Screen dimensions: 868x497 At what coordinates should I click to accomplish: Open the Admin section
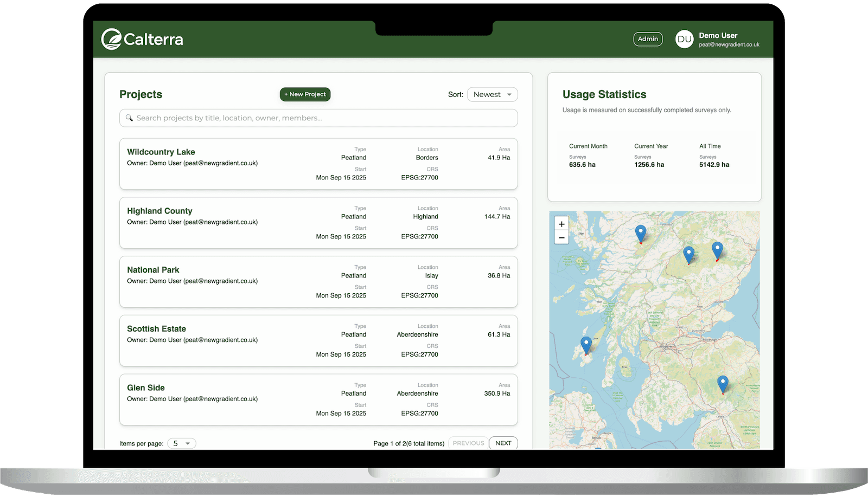tap(648, 38)
